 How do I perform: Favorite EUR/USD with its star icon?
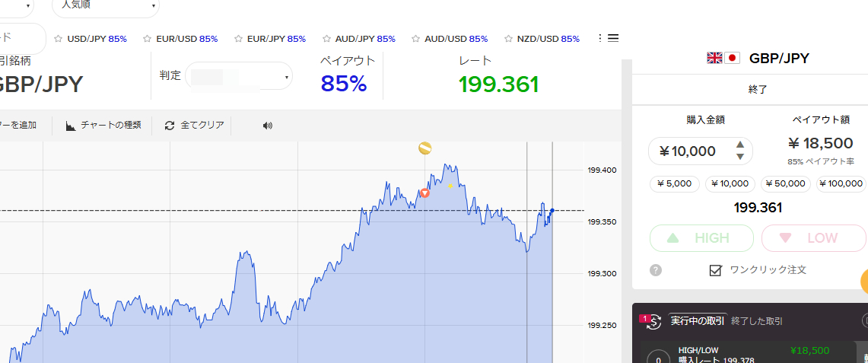pos(148,39)
